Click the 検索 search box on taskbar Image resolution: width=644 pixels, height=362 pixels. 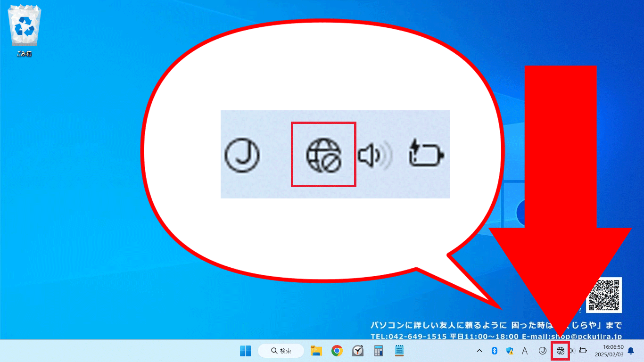click(281, 351)
